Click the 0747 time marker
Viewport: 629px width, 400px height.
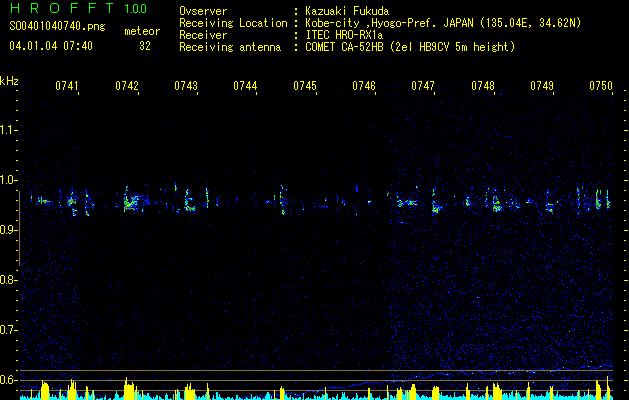click(423, 87)
